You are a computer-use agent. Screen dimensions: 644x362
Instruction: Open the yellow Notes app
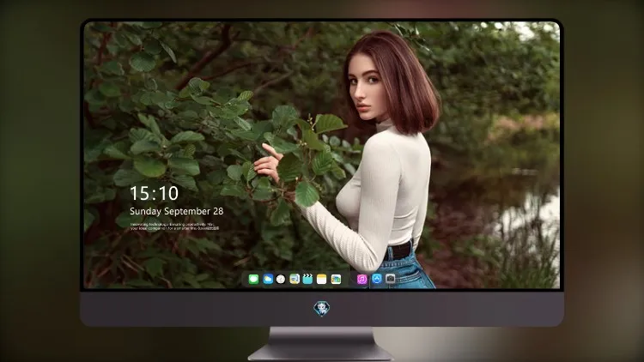pos(322,280)
